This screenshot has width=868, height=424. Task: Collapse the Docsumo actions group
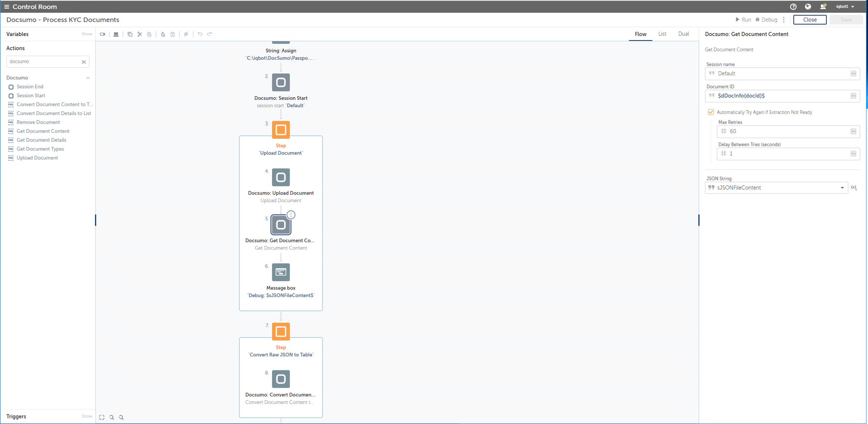click(88, 78)
